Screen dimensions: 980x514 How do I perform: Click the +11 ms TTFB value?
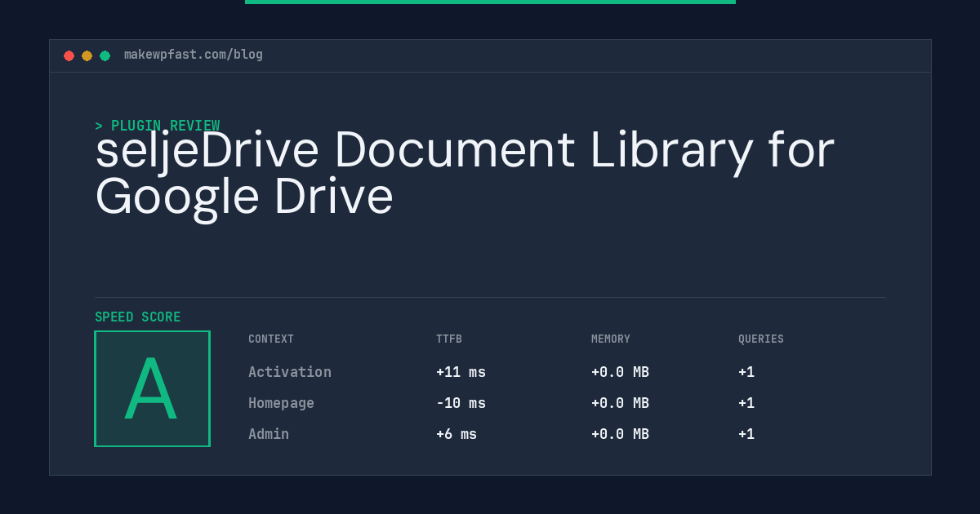(x=461, y=372)
